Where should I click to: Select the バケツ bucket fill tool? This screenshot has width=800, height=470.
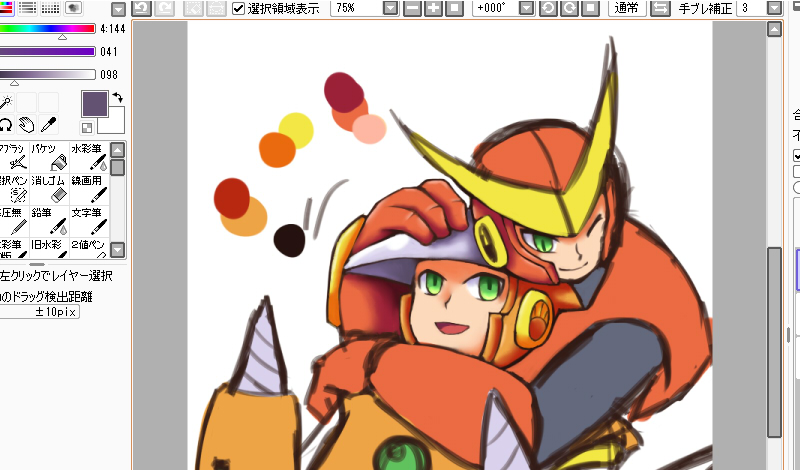pyautogui.click(x=49, y=157)
